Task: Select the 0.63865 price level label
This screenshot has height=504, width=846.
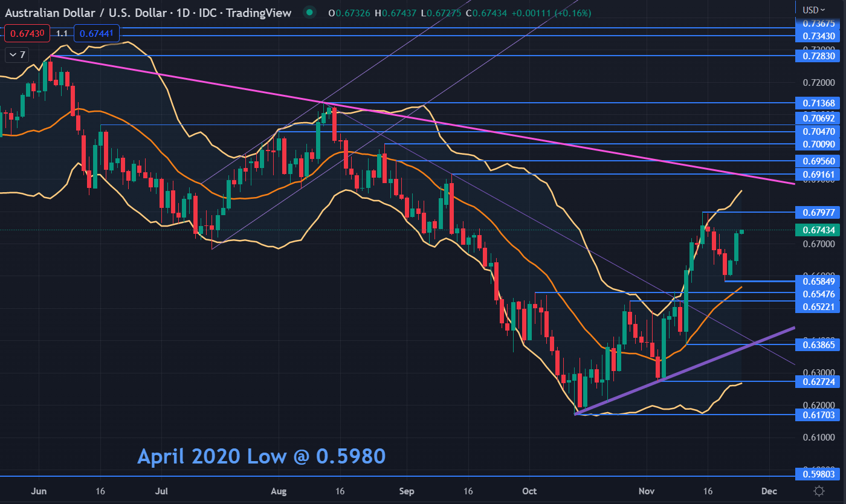Action: 819,344
